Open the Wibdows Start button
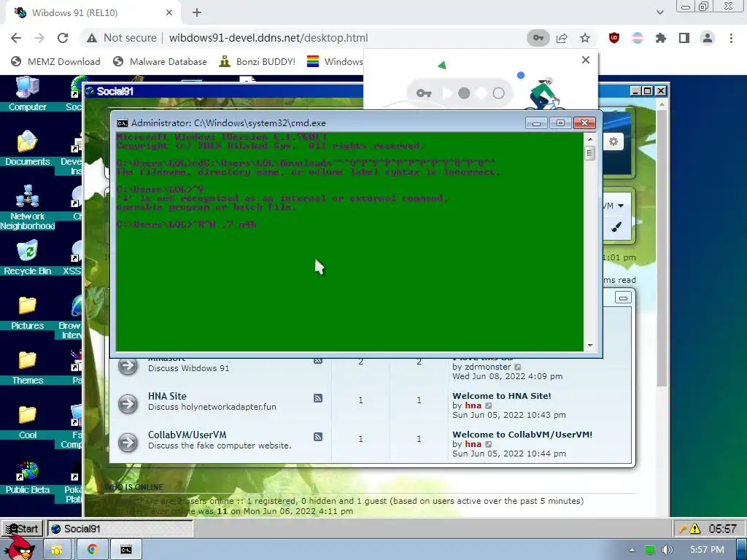 pos(21,529)
